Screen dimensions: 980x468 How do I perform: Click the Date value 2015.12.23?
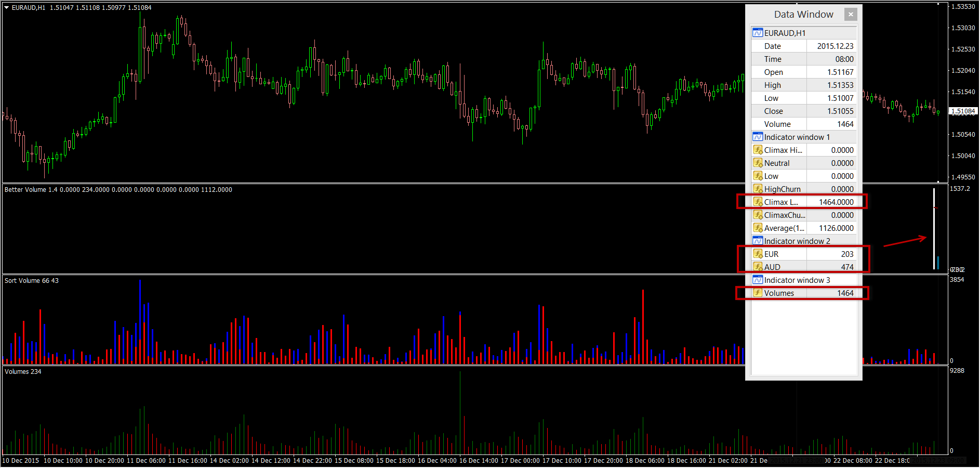(x=835, y=46)
